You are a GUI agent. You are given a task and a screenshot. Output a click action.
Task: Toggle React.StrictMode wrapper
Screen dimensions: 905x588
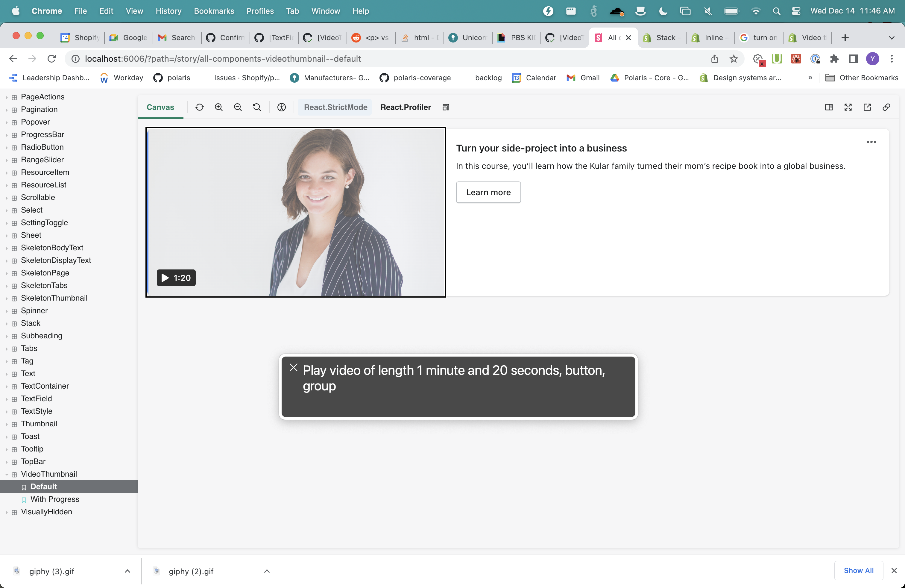click(335, 107)
